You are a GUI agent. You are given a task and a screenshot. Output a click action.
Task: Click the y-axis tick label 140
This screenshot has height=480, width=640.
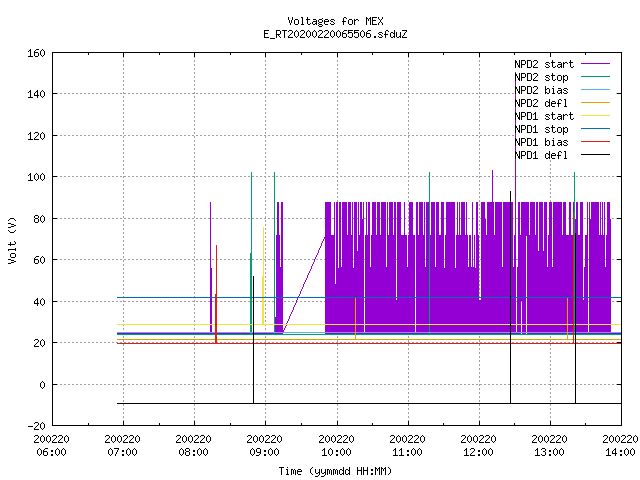click(36, 94)
